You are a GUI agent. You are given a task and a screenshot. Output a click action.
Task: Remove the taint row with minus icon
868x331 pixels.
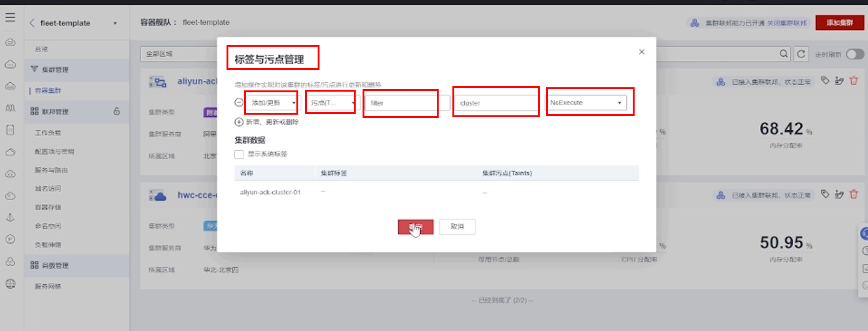click(x=238, y=103)
